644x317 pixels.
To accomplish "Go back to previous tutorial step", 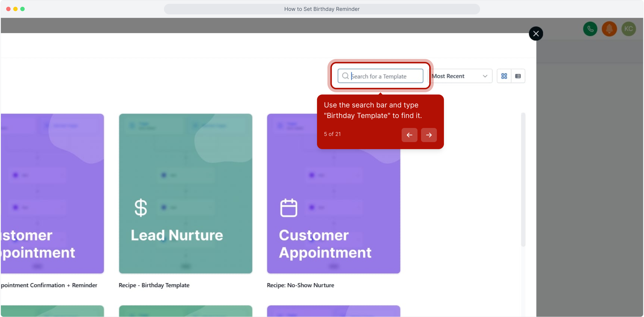I will 409,135.
